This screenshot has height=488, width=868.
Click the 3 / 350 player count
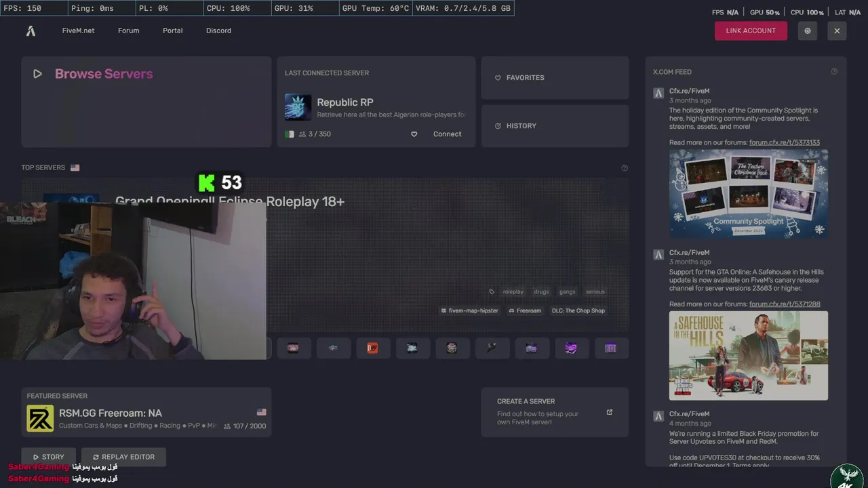[x=319, y=134]
